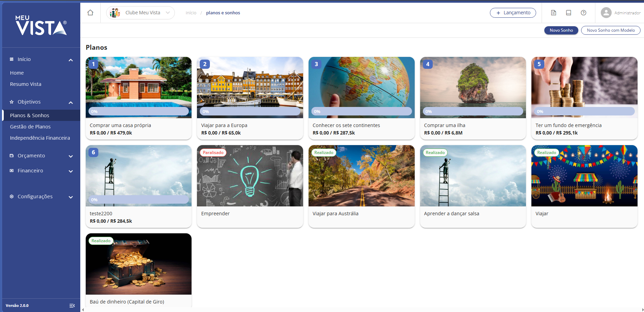Collapse sidebar using menu icon near version
This screenshot has width=644, height=312.
pos(72,306)
